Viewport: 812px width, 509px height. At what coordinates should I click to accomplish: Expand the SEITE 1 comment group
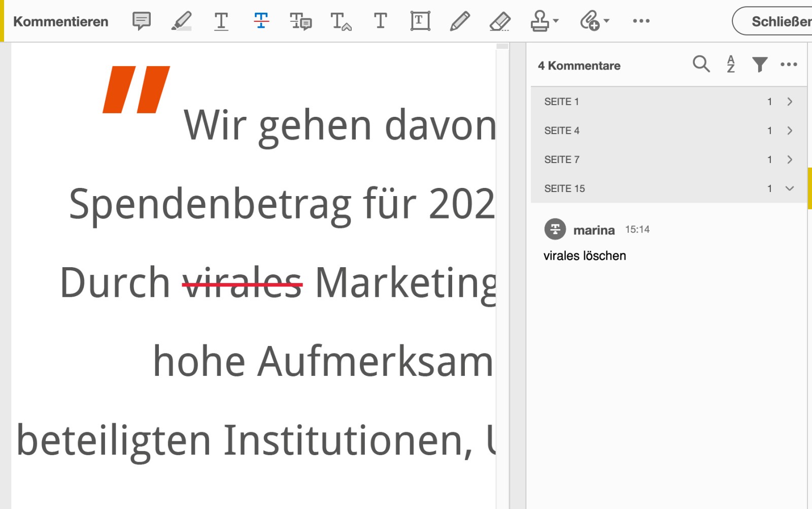[x=790, y=102]
